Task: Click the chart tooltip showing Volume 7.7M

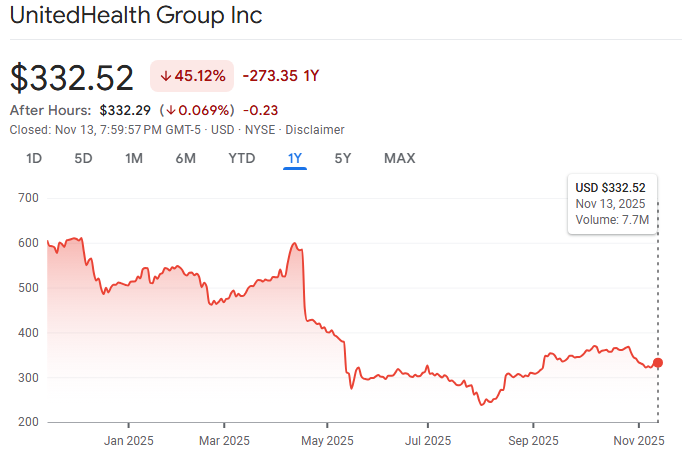Action: (x=610, y=204)
